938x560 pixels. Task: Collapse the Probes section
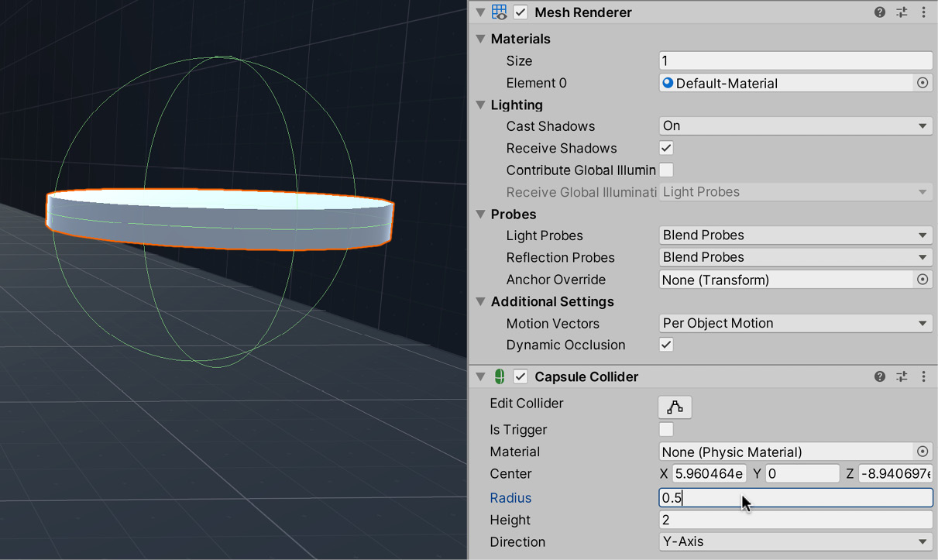[x=481, y=214]
